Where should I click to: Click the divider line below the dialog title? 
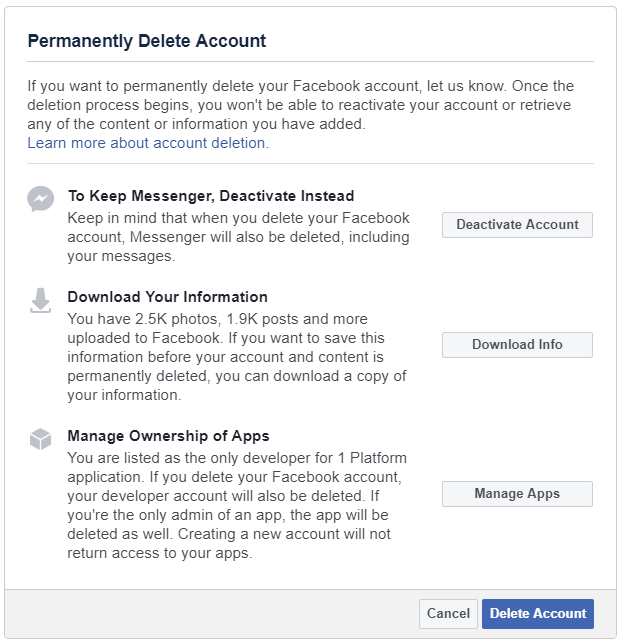click(x=311, y=62)
